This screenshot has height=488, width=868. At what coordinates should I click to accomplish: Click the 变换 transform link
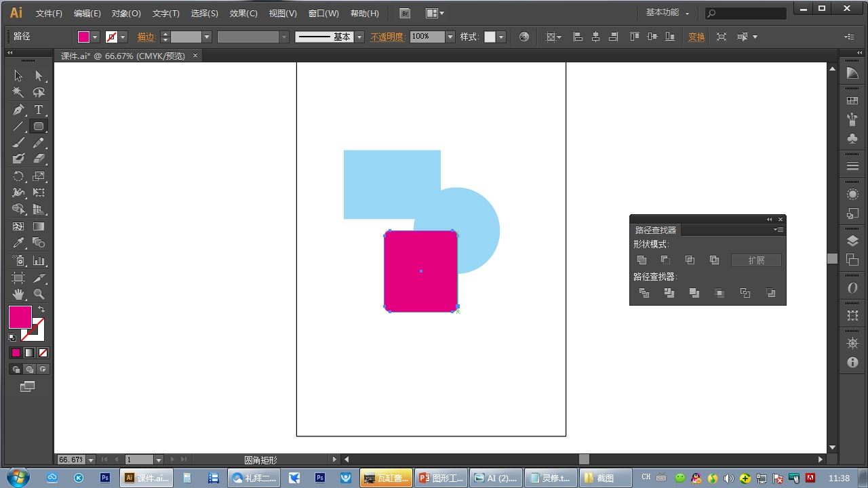point(696,37)
